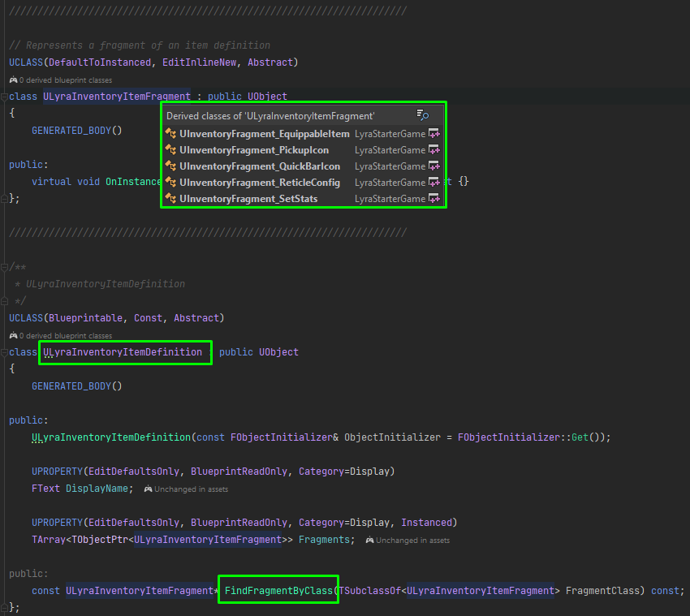The width and height of the screenshot is (690, 616).
Task: Click the Fragments property identifier
Action: (324, 540)
